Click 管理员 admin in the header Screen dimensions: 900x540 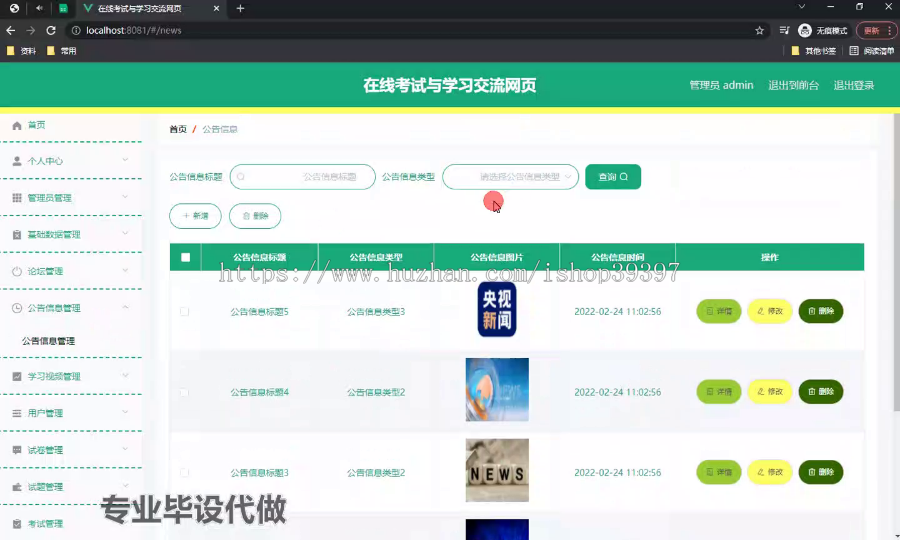[x=721, y=85]
